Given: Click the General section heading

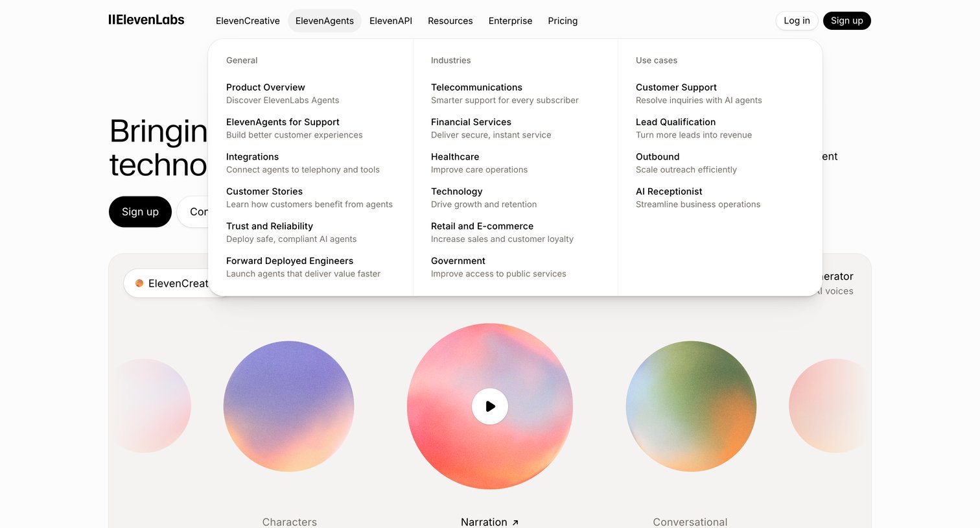Looking at the screenshot, I should point(242,60).
